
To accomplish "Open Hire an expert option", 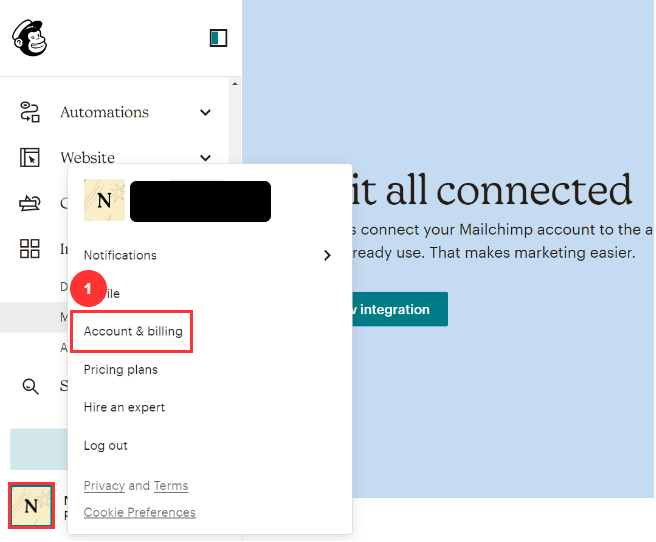I will 124,407.
